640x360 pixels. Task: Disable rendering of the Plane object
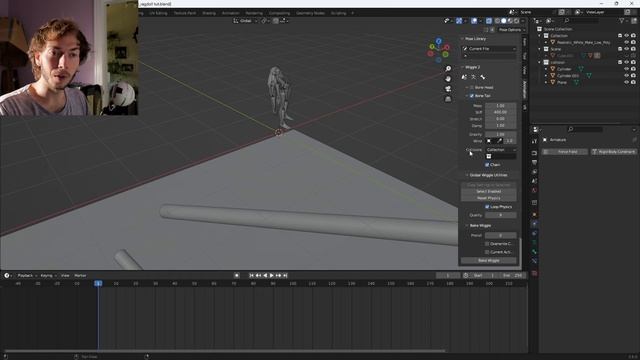(x=633, y=82)
